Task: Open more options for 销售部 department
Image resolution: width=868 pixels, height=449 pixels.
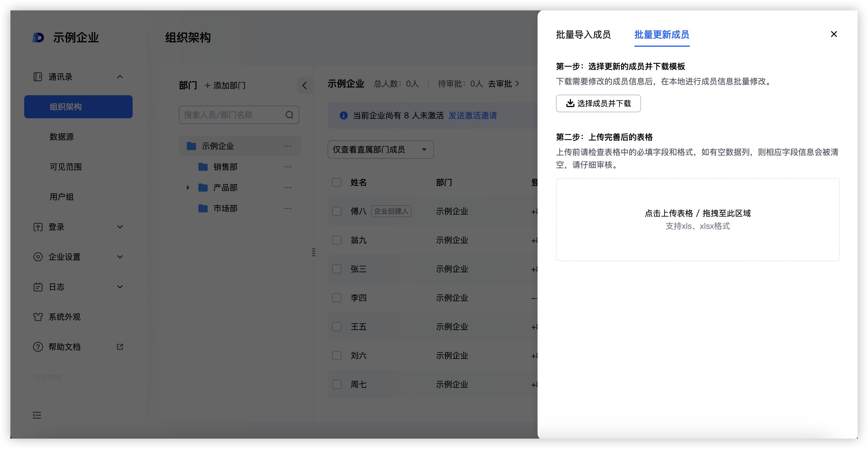Action: [x=288, y=167]
